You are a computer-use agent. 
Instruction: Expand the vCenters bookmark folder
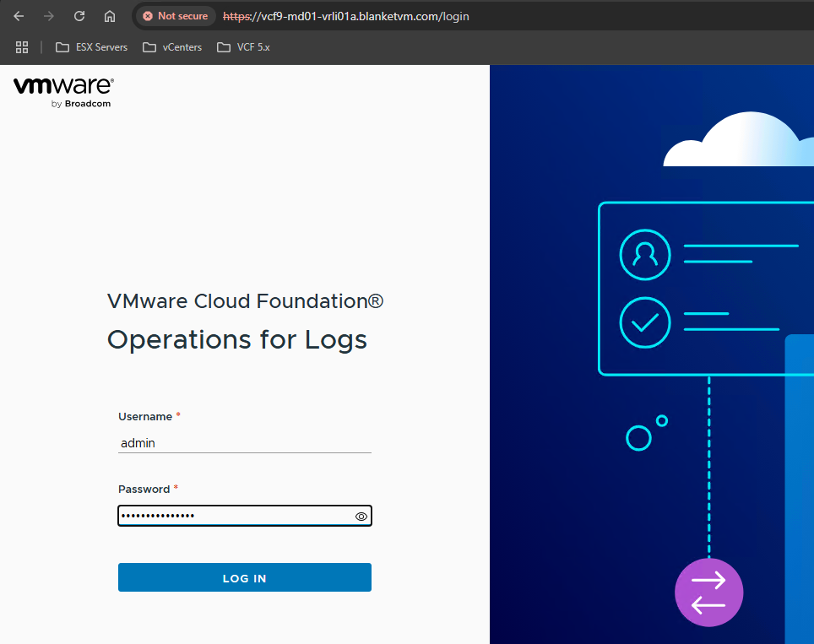coord(173,47)
